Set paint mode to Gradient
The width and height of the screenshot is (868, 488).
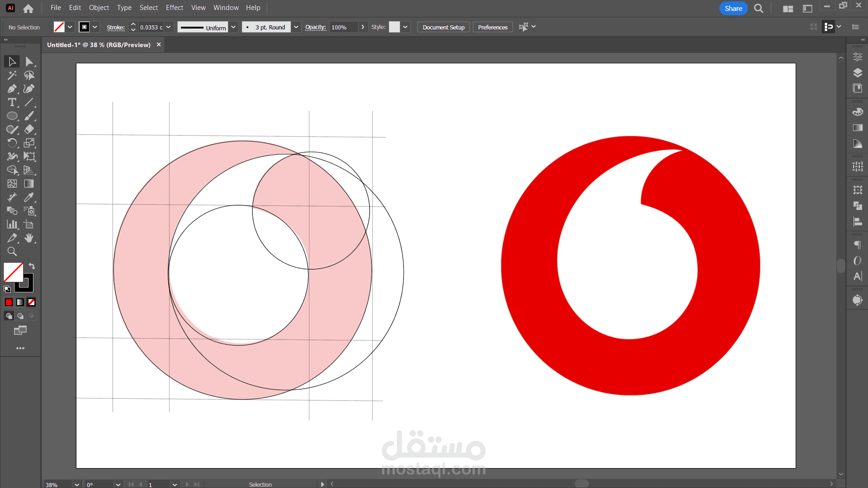point(20,302)
